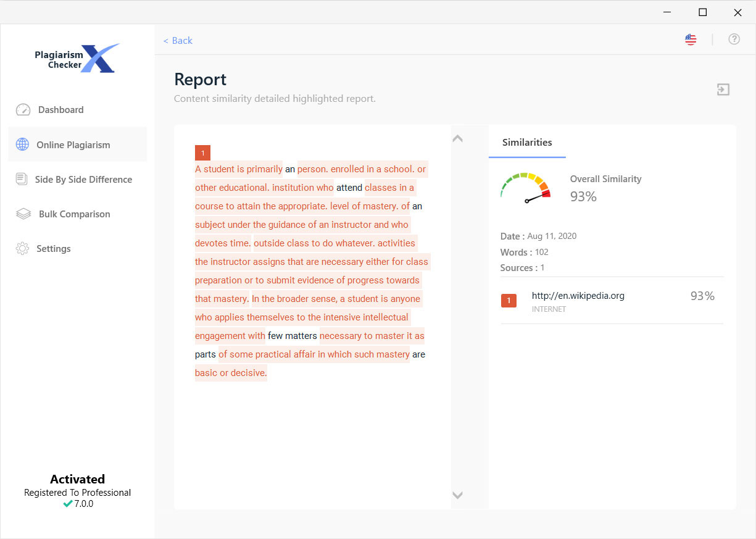Open the Wikipedia source link

[x=578, y=296]
